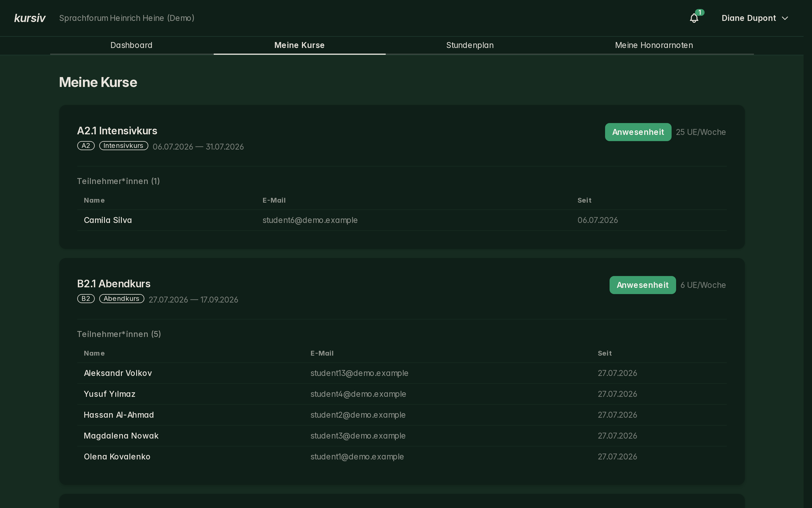Viewport: 812px width, 508px height.
Task: Switch to the Dashboard tab
Action: click(x=132, y=45)
